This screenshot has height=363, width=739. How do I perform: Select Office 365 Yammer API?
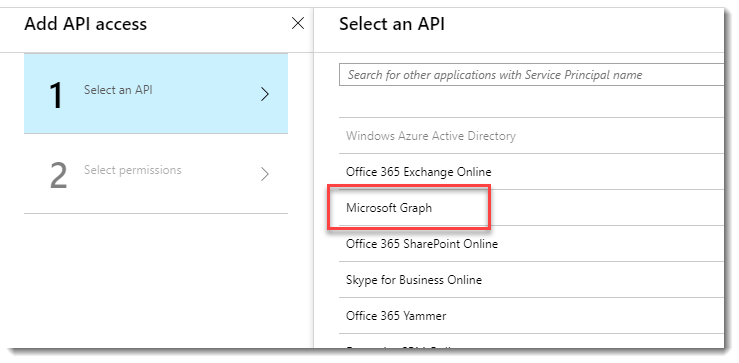click(x=532, y=315)
